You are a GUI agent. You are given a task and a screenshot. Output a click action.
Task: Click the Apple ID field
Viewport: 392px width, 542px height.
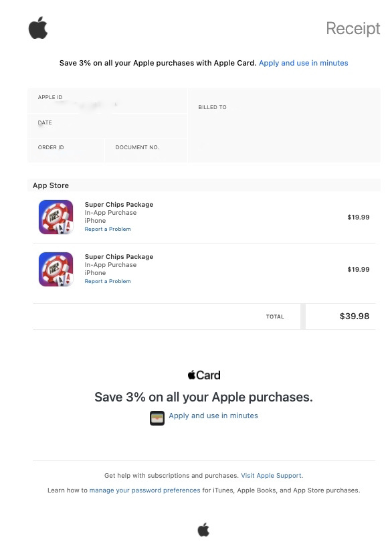tap(108, 101)
